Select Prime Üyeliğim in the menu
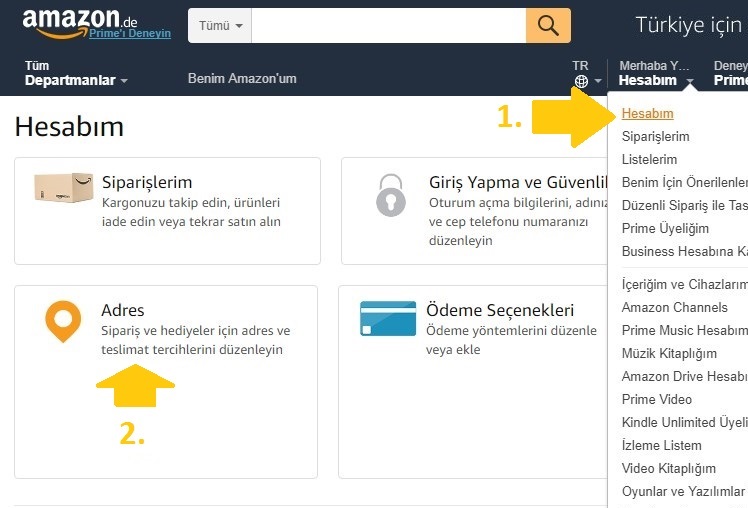The width and height of the screenshot is (748, 508). pos(665,228)
